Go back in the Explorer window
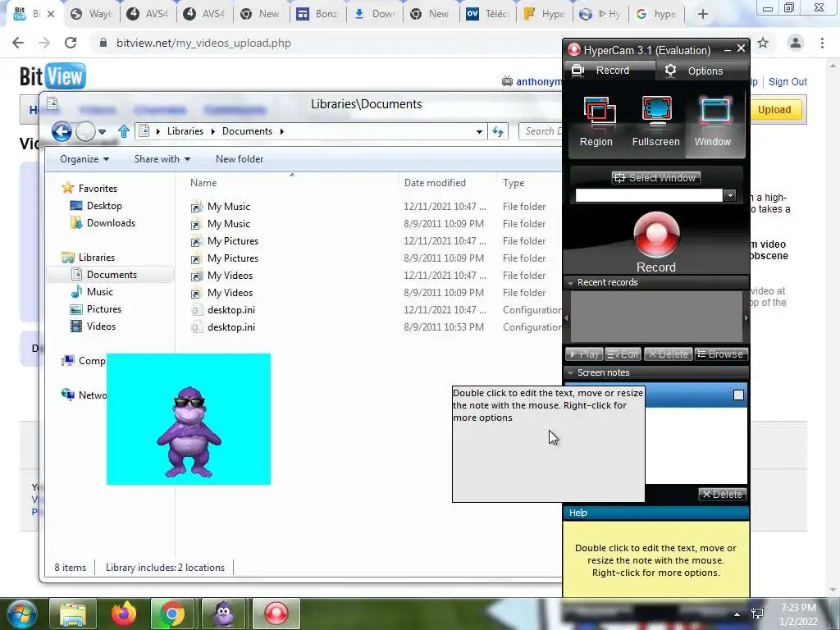This screenshot has width=840, height=630. (x=62, y=131)
